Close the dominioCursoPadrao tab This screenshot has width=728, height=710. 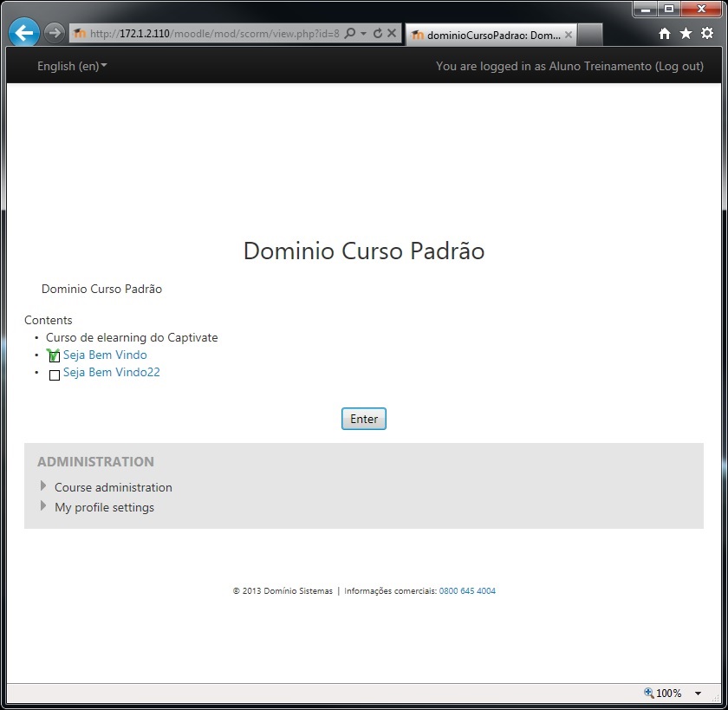(569, 35)
